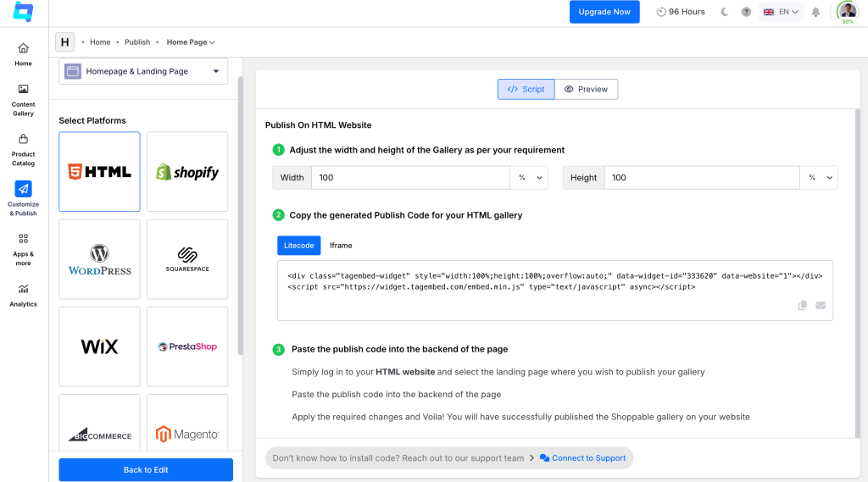Image resolution: width=868 pixels, height=482 pixels.
Task: Toggle dark mode moon icon
Action: [x=724, y=12]
